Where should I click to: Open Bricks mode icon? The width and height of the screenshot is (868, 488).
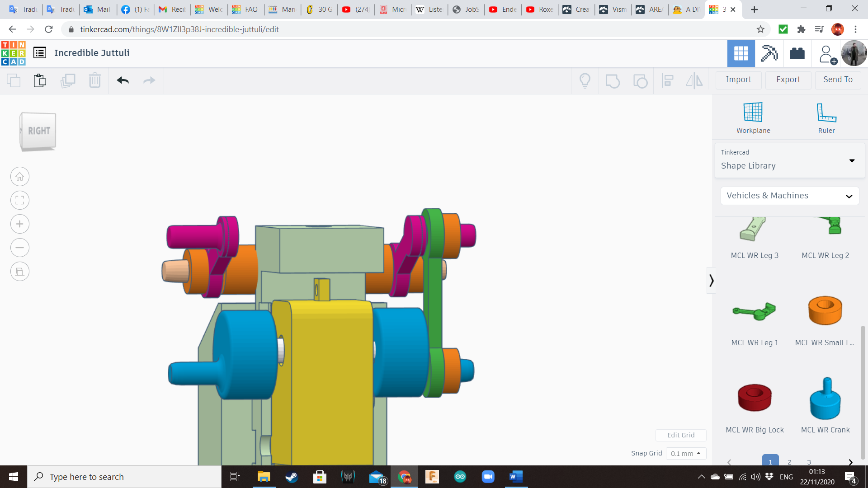pos(797,53)
